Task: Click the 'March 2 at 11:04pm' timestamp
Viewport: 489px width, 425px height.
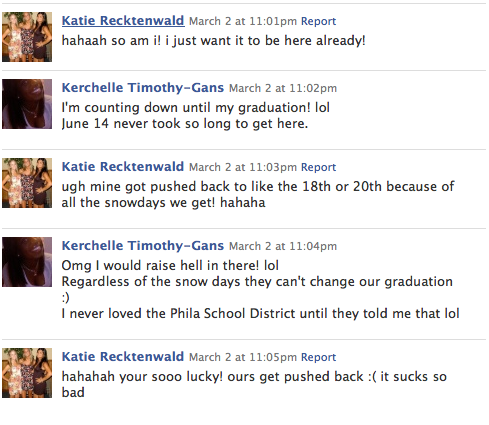Action: point(283,246)
